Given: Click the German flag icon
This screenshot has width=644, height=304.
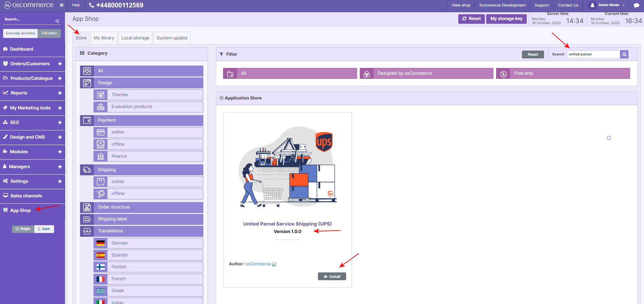Looking at the screenshot, I should tap(101, 243).
